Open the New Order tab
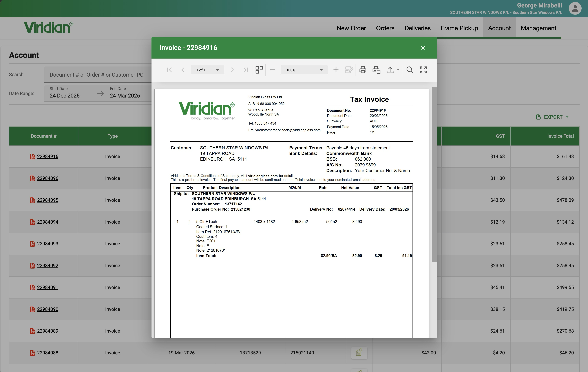This screenshot has width=588, height=372. tap(351, 28)
